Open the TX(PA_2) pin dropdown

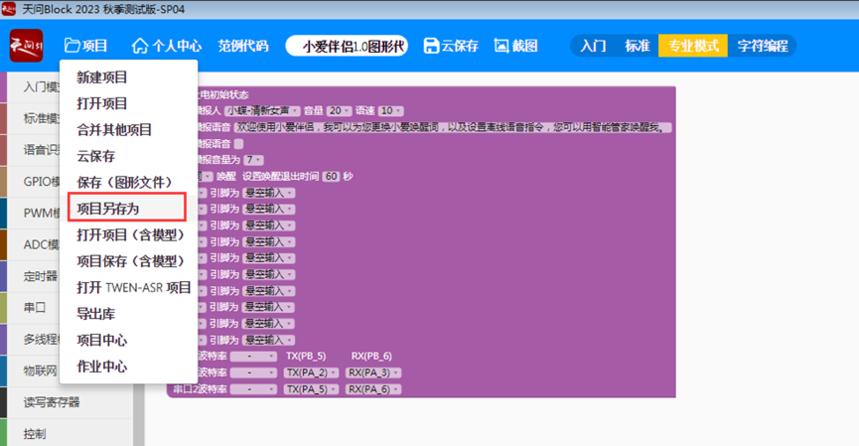(311, 373)
